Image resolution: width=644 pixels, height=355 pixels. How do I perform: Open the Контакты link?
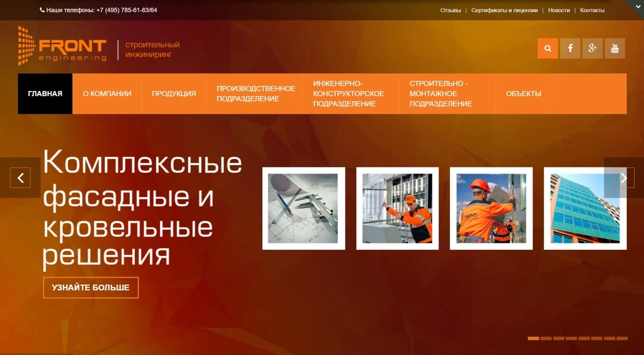coord(592,10)
